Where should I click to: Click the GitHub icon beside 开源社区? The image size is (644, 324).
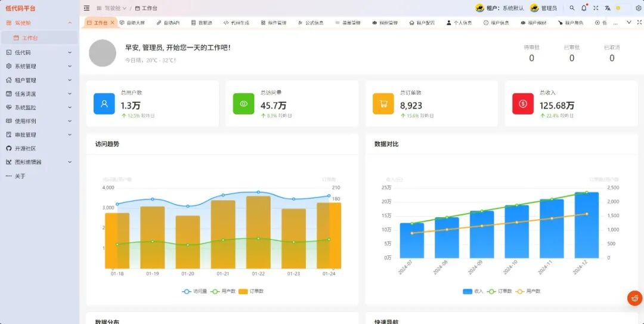pos(8,149)
